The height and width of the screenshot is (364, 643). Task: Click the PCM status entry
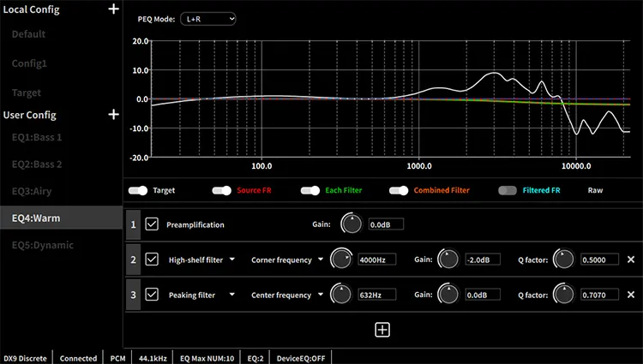click(117, 358)
